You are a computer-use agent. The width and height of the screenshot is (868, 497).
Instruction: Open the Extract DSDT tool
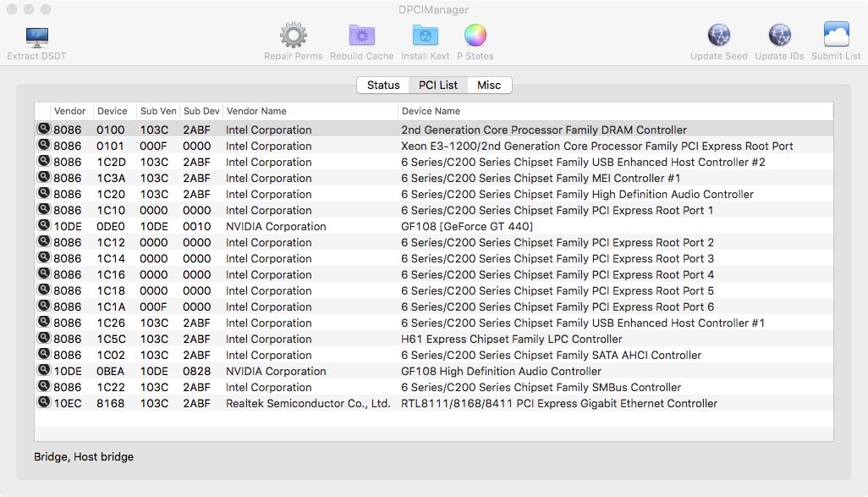(36, 43)
